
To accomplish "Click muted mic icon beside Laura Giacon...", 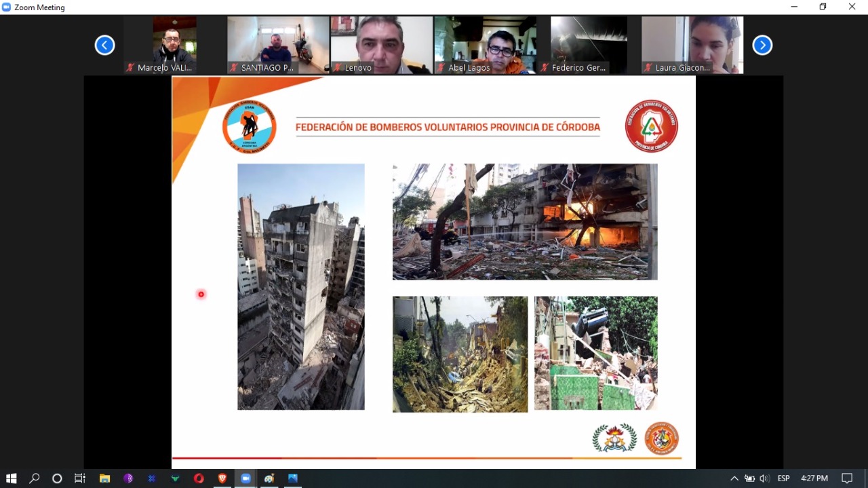I will click(648, 68).
